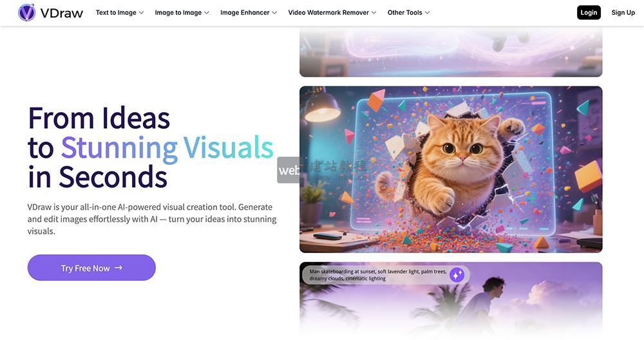644x340 pixels.
Task: Open the Other Tools menu
Action: (404, 13)
